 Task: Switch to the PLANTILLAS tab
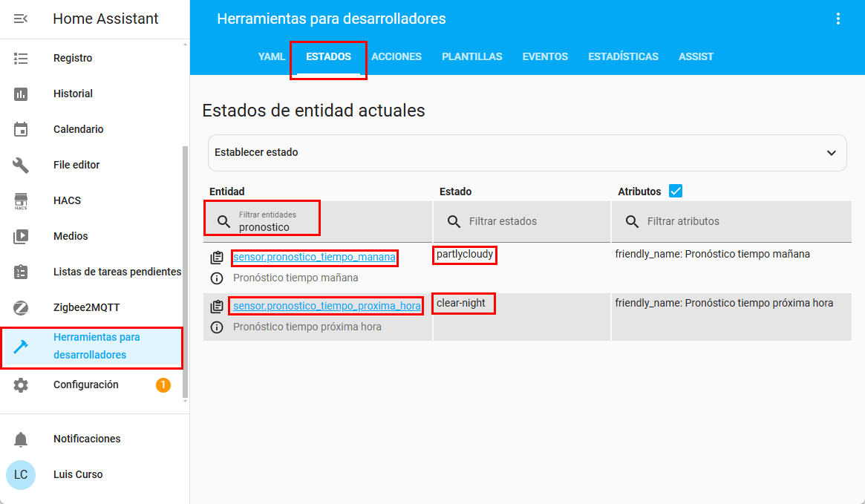tap(471, 57)
